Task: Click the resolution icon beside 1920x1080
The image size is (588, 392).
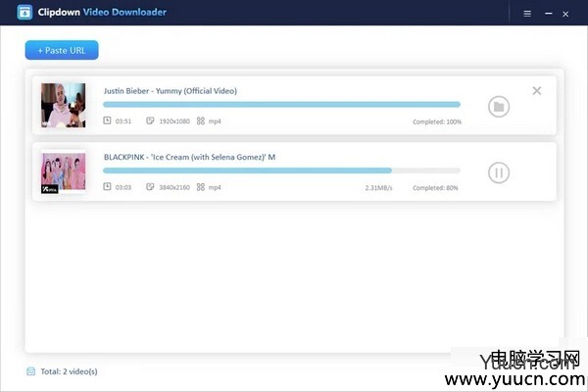Action: point(150,121)
